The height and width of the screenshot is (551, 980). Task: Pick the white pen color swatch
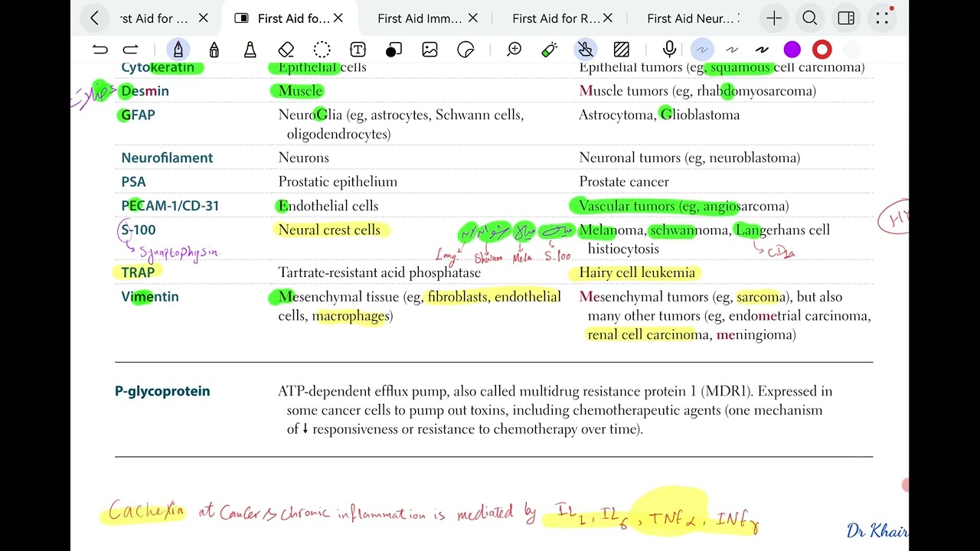click(852, 50)
